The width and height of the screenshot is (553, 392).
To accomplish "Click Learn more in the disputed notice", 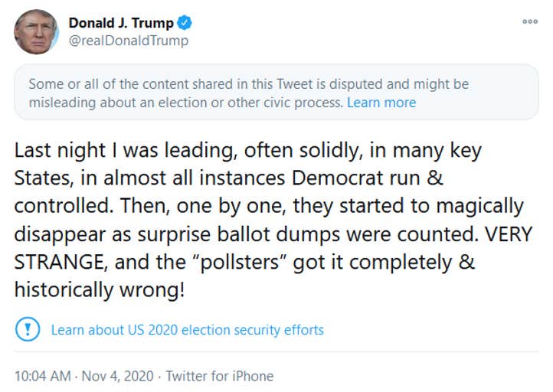I will [381, 103].
